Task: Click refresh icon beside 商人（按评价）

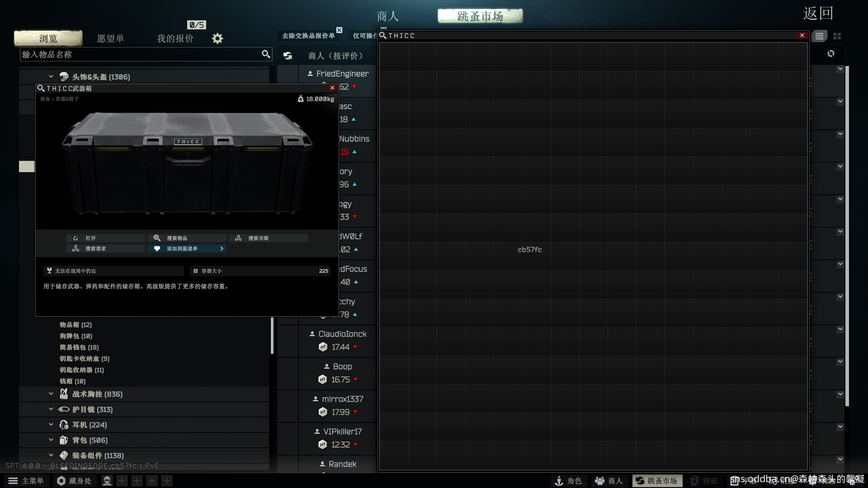Action: pos(288,56)
